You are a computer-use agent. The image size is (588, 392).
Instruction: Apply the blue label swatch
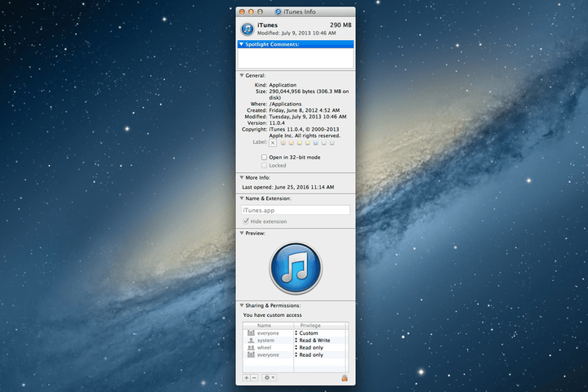click(316, 143)
